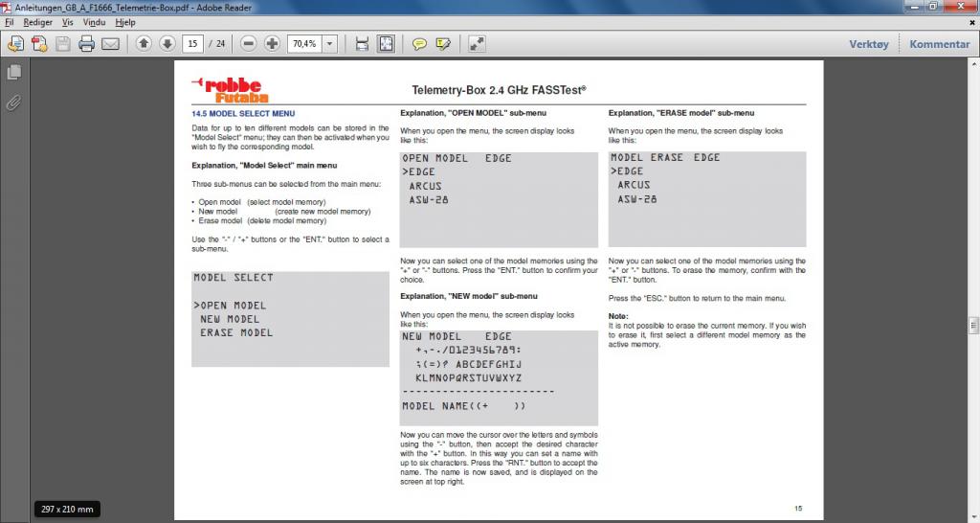Open the Kommentar pane
Image resolution: width=980 pixels, height=523 pixels.
point(939,44)
